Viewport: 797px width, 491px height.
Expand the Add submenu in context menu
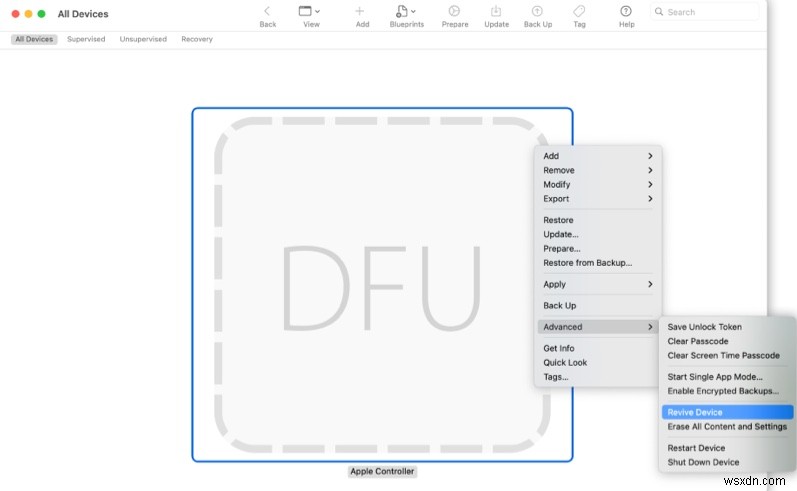tap(597, 156)
